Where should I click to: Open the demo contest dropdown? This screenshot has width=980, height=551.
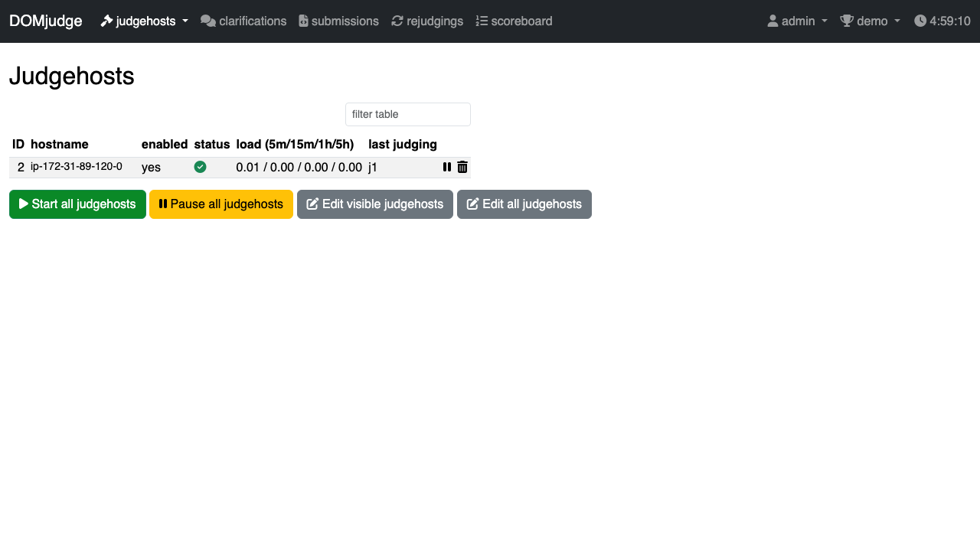pyautogui.click(x=871, y=21)
